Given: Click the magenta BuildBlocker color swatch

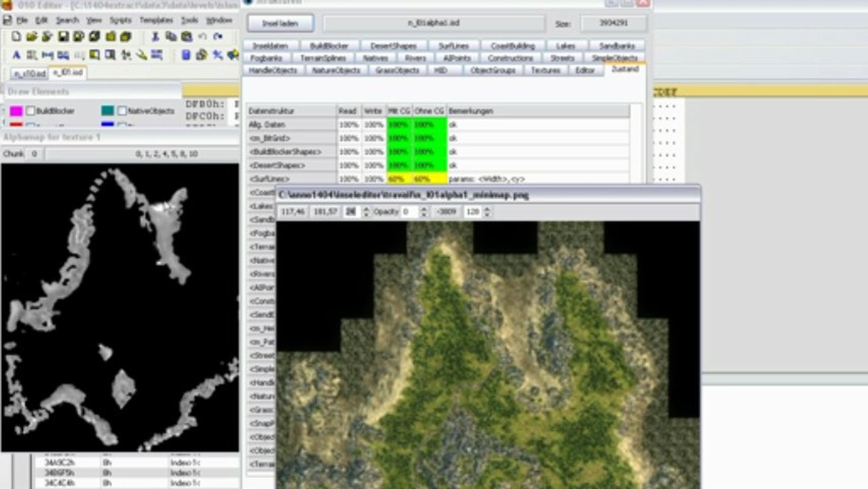Looking at the screenshot, I should click(x=16, y=111).
